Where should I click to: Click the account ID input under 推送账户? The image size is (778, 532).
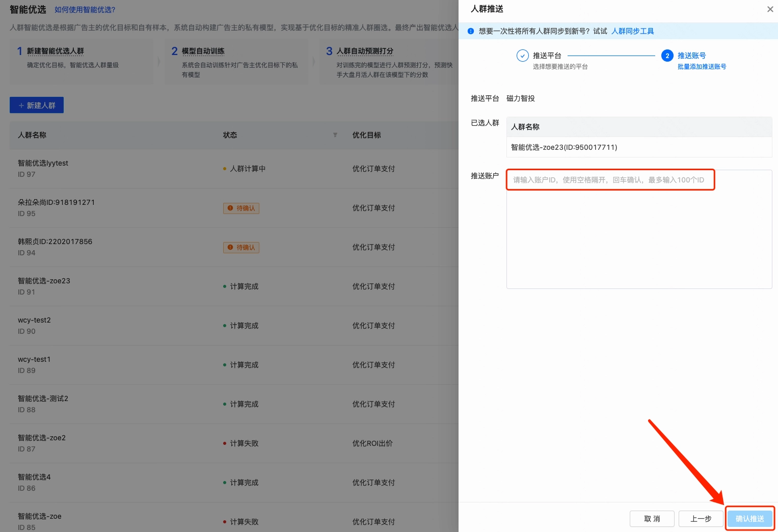click(610, 179)
